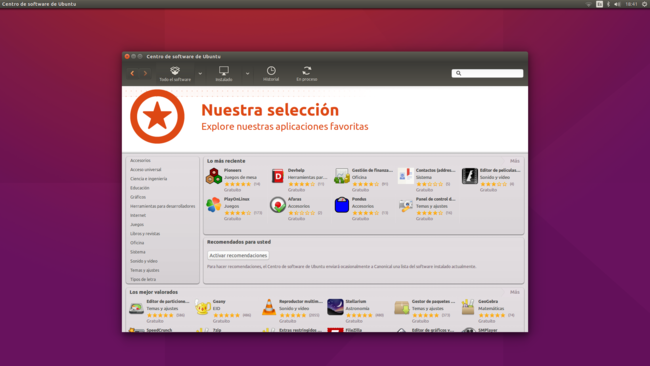
Task: Open the Todo el software section
Action: (x=175, y=73)
